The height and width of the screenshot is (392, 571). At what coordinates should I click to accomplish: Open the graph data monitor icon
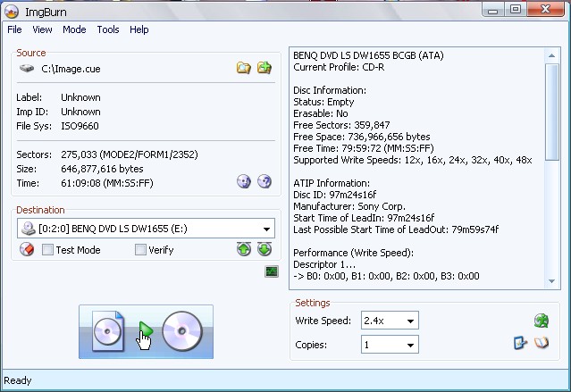click(272, 271)
